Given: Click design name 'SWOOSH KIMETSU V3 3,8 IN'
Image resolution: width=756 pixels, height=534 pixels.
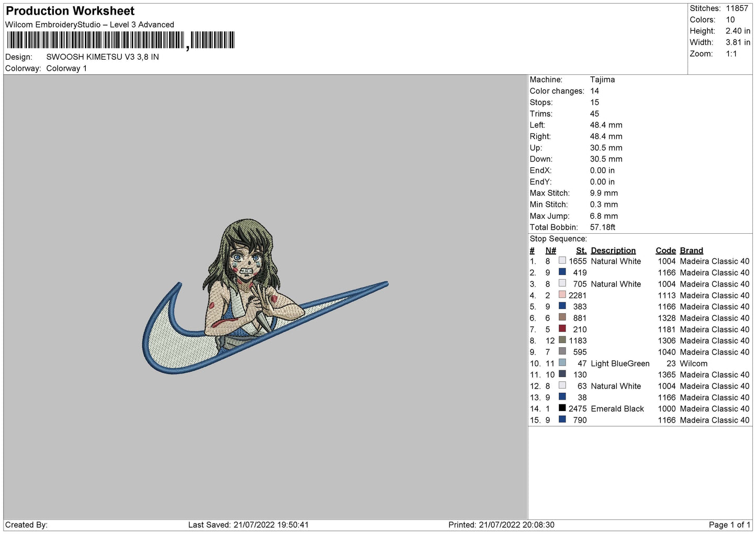Looking at the screenshot, I should tap(103, 57).
